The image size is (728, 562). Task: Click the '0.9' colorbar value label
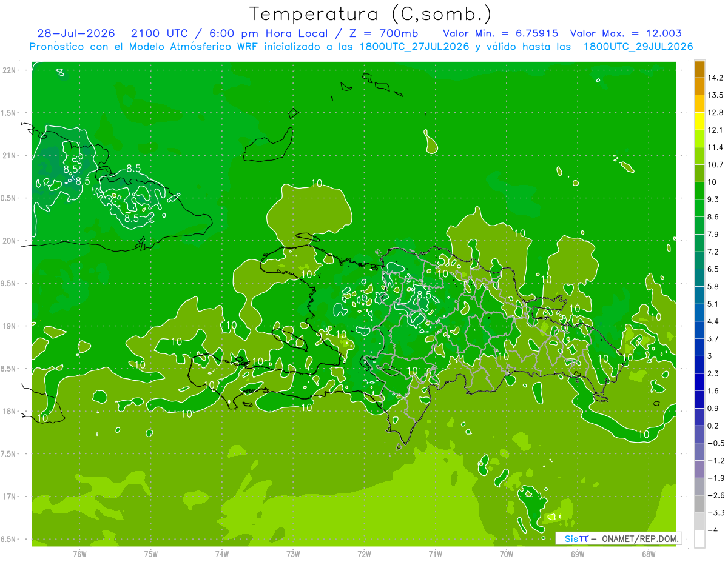click(713, 409)
